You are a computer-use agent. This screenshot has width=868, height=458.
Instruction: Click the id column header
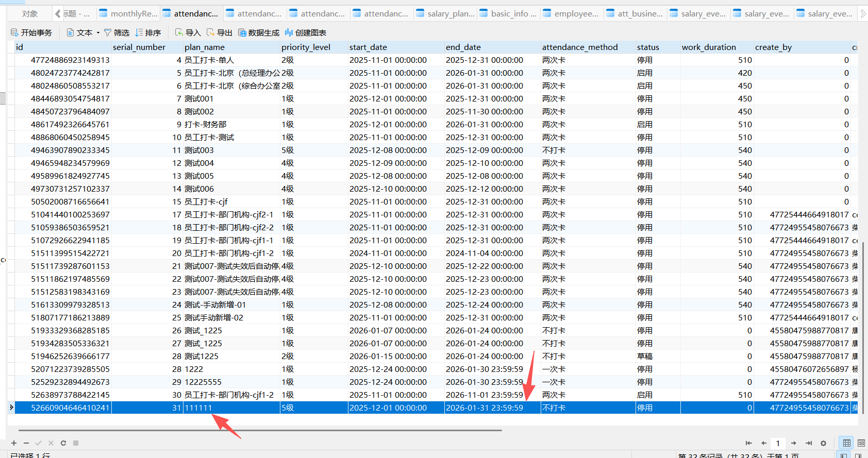coord(63,47)
